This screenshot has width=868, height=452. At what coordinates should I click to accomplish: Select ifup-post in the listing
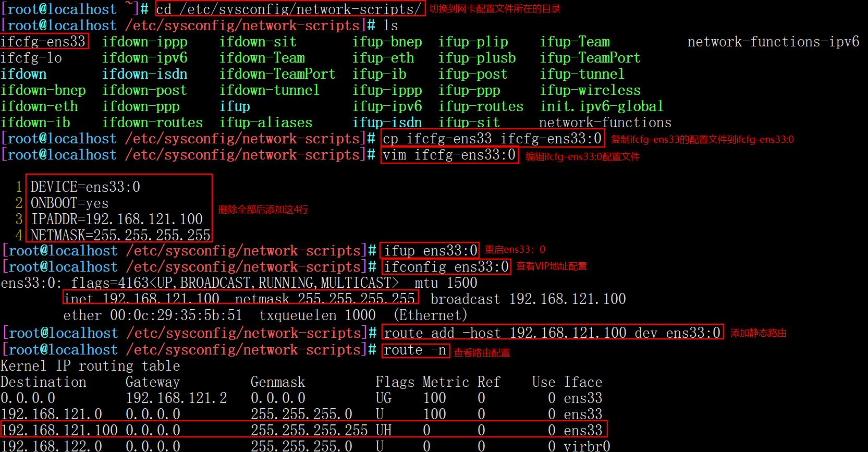pos(473,74)
